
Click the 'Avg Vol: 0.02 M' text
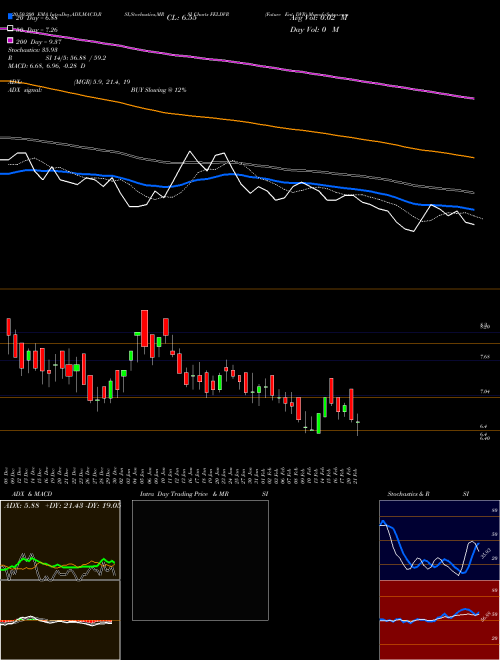pyautogui.click(x=319, y=18)
